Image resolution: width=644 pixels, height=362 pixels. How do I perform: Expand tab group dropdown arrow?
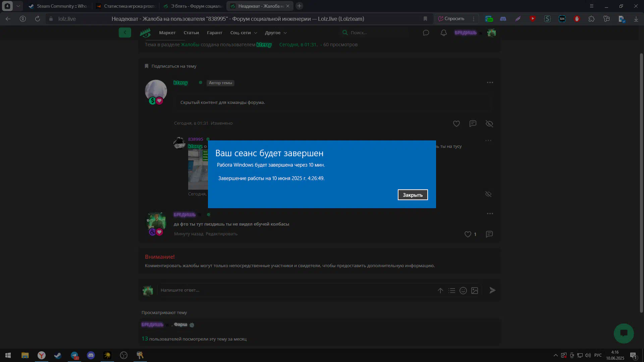pos(18,6)
